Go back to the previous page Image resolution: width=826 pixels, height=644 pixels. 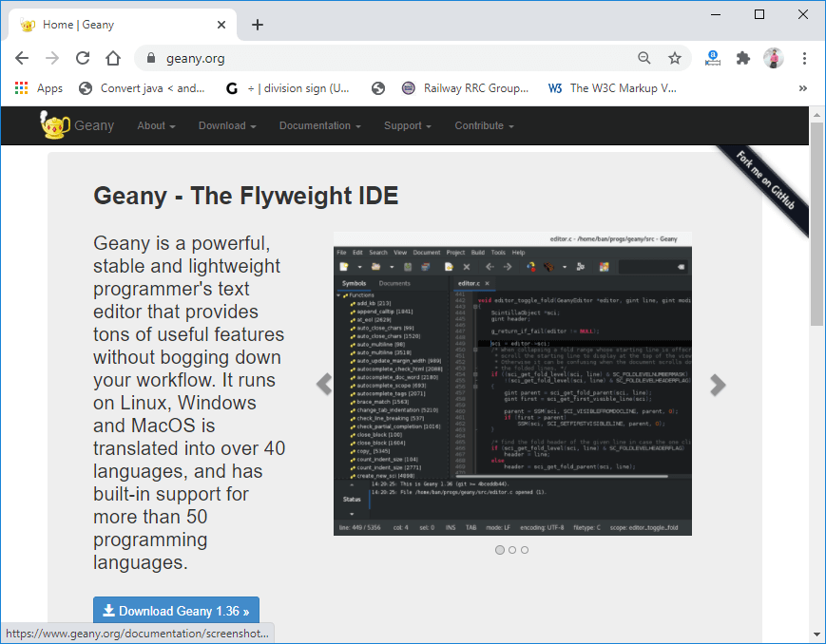click(x=22, y=58)
